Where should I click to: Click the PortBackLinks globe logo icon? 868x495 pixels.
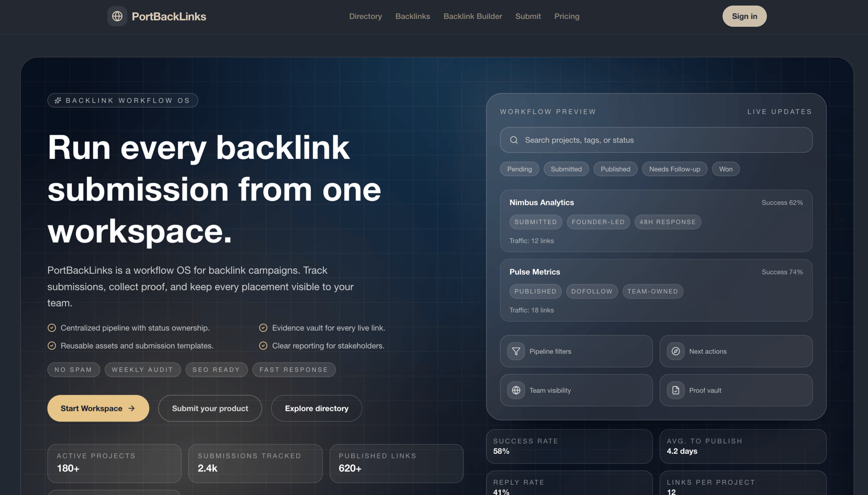117,16
